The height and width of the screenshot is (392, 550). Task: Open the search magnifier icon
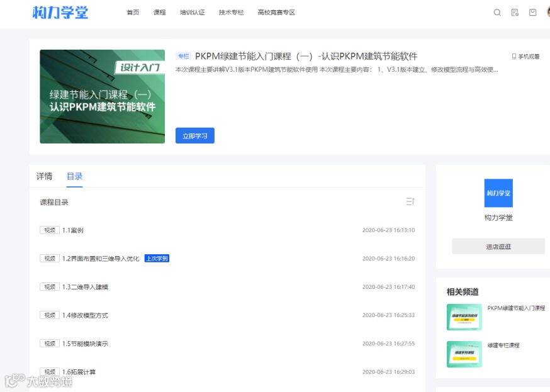[497, 13]
